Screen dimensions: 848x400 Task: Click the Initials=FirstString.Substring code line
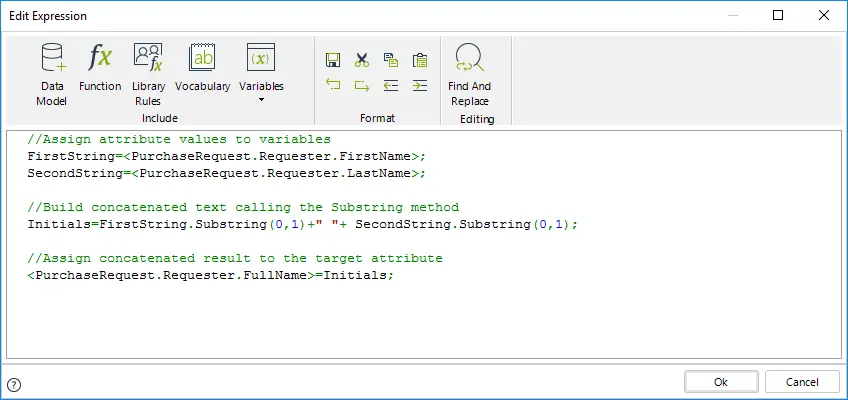[x=302, y=224]
